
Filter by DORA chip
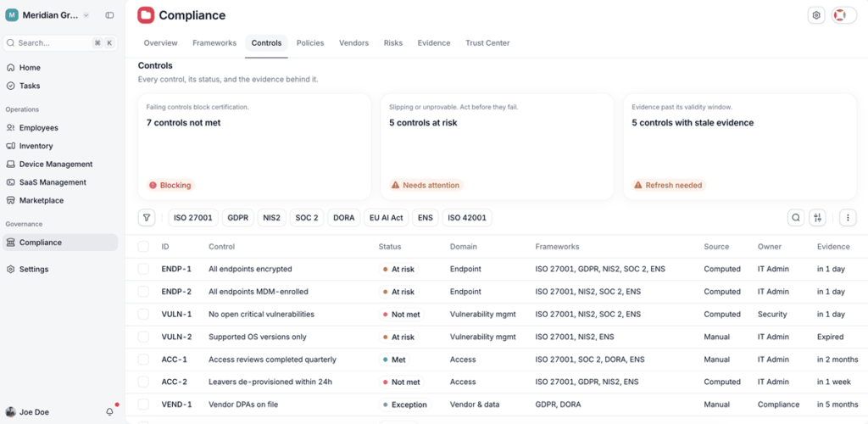point(344,218)
